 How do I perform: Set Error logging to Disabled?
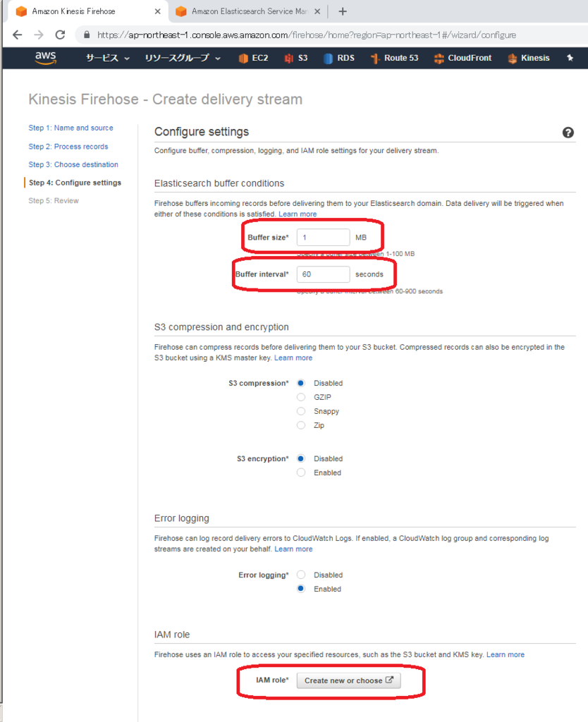301,575
